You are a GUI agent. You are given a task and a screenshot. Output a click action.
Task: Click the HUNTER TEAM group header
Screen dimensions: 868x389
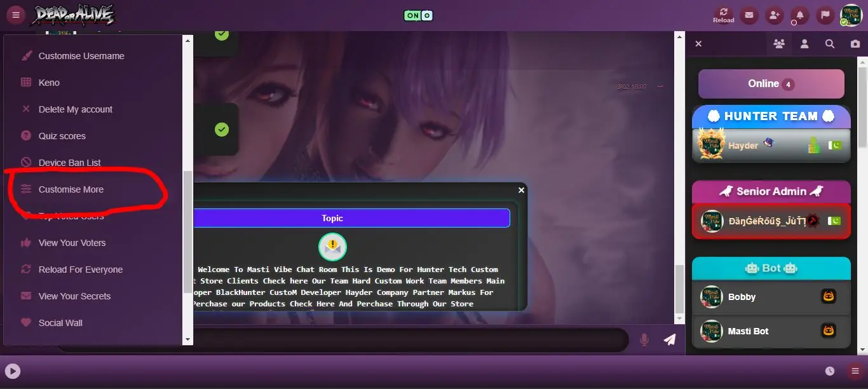(771, 116)
